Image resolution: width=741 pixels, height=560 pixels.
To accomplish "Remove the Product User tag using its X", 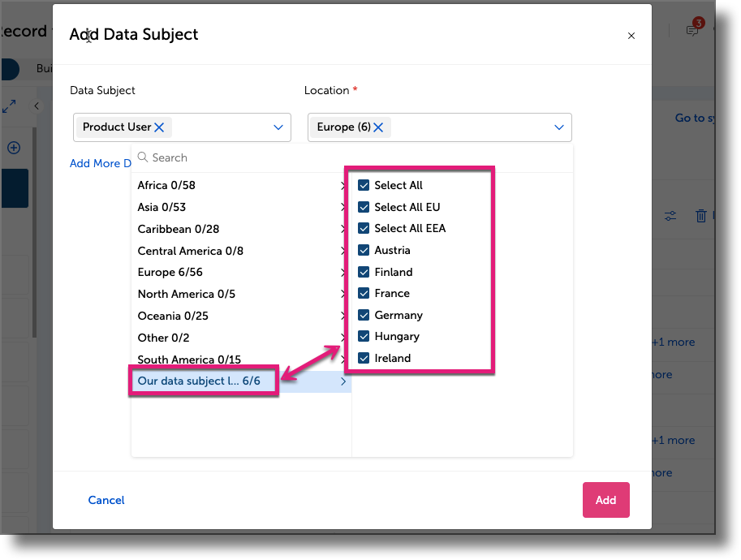I will point(160,127).
